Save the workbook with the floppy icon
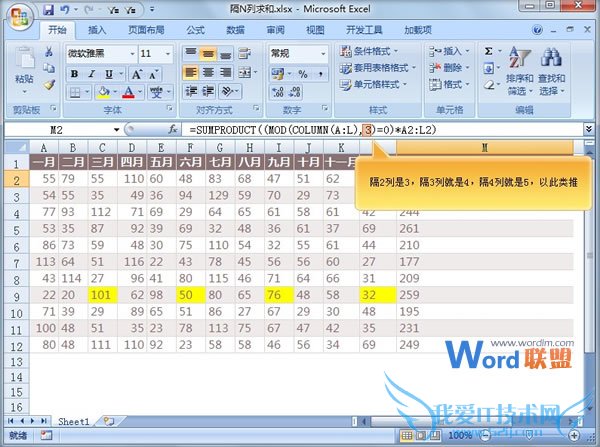Image resolution: width=600 pixels, height=447 pixels. pos(48,10)
